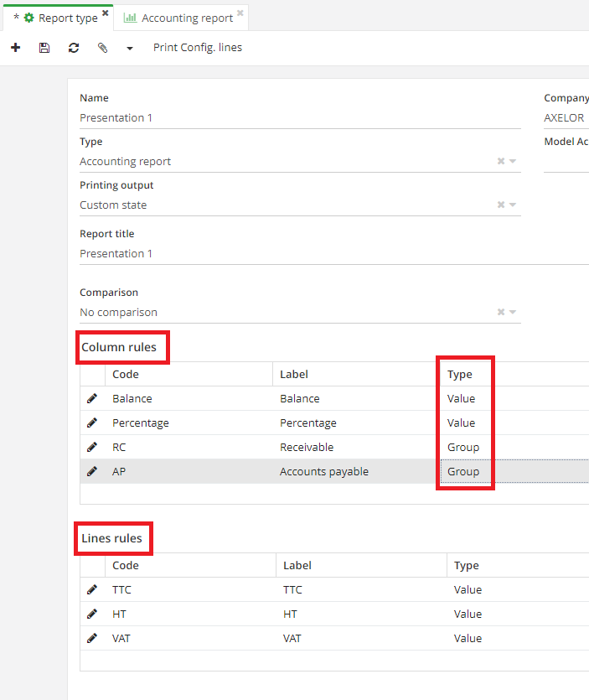This screenshot has height=700, width=589.
Task: Close the Accounting report tab
Action: pyautogui.click(x=240, y=13)
